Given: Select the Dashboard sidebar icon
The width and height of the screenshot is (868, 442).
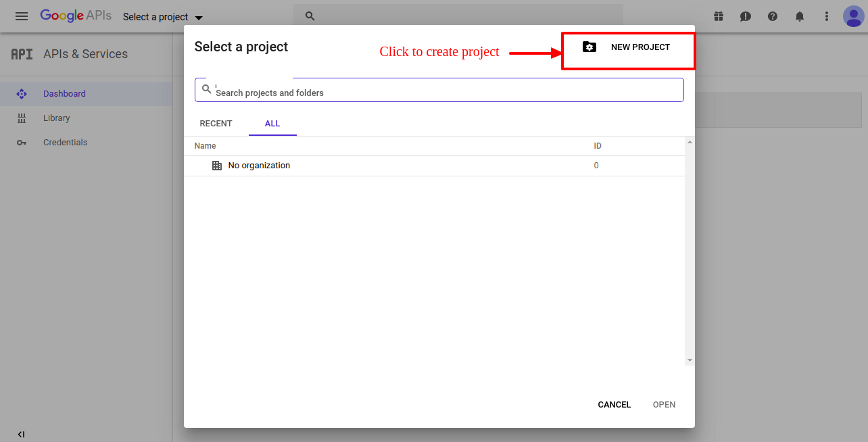Looking at the screenshot, I should click(x=21, y=93).
